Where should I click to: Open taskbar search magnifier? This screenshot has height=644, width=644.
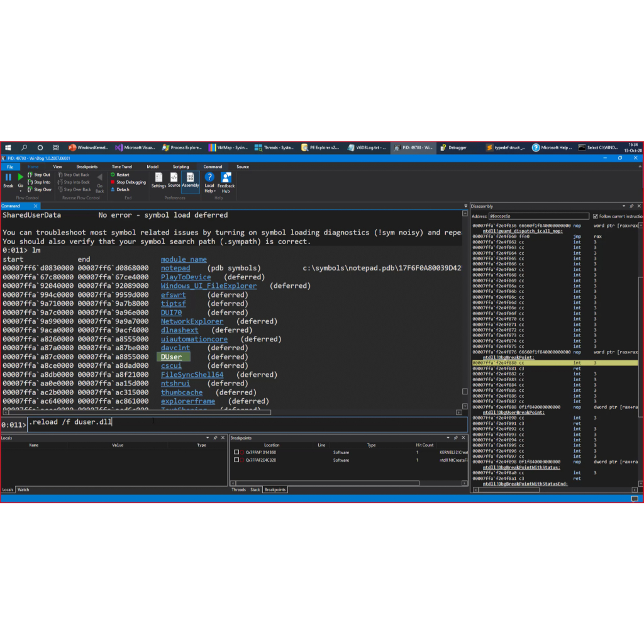(x=24, y=147)
